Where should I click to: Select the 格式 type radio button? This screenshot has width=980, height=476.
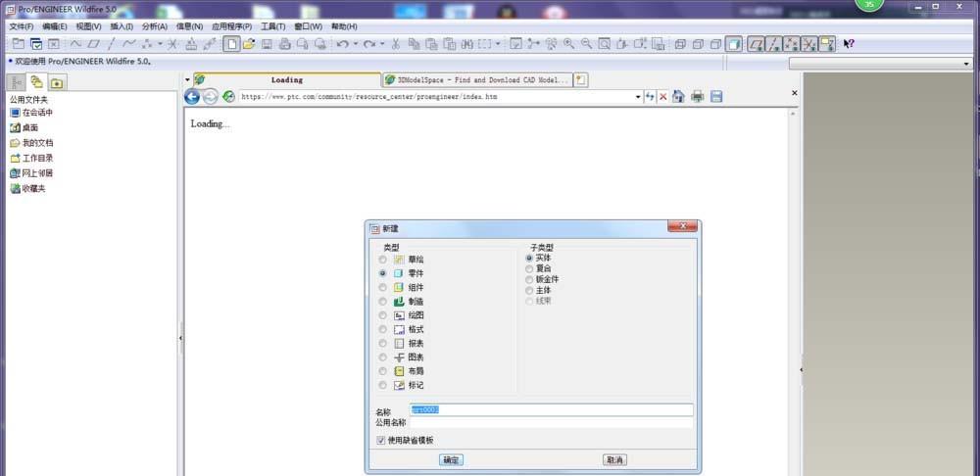pyautogui.click(x=382, y=329)
